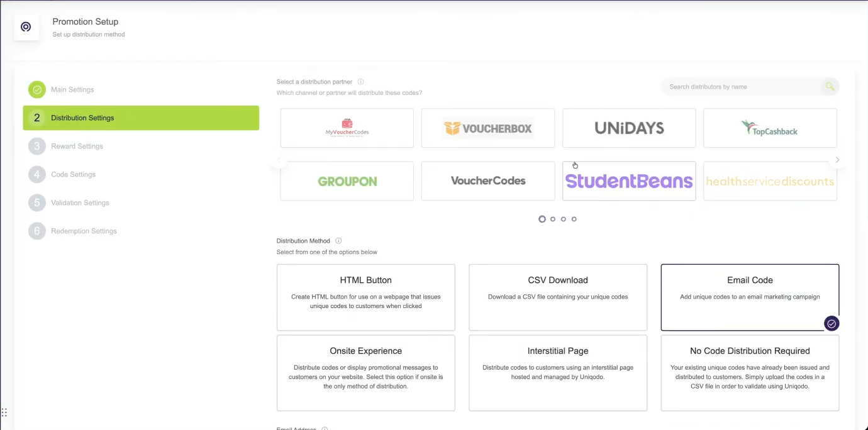Select MyVoucherCodes distribution partner
Image resolution: width=868 pixels, height=430 pixels.
pos(347,128)
